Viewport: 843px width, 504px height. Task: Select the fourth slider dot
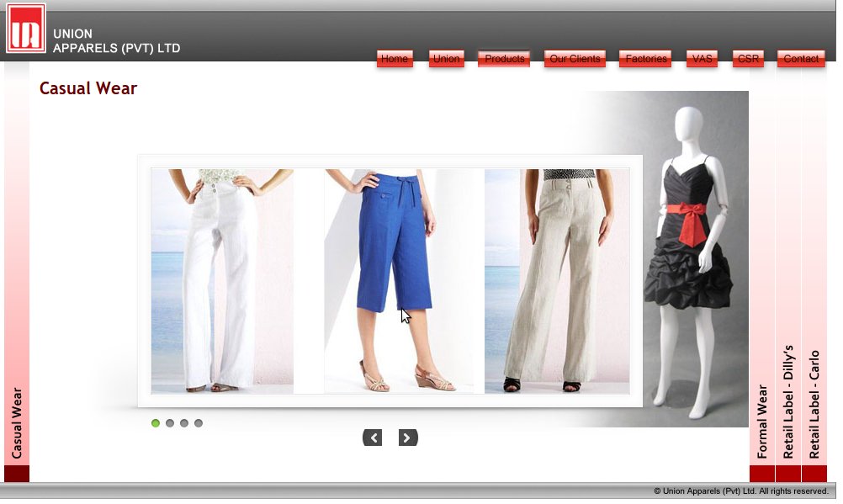(x=199, y=423)
